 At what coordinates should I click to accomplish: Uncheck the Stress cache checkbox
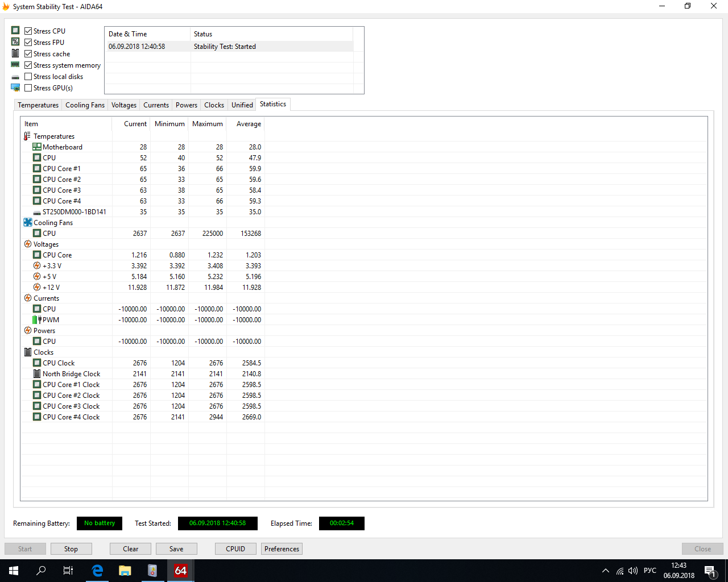28,53
